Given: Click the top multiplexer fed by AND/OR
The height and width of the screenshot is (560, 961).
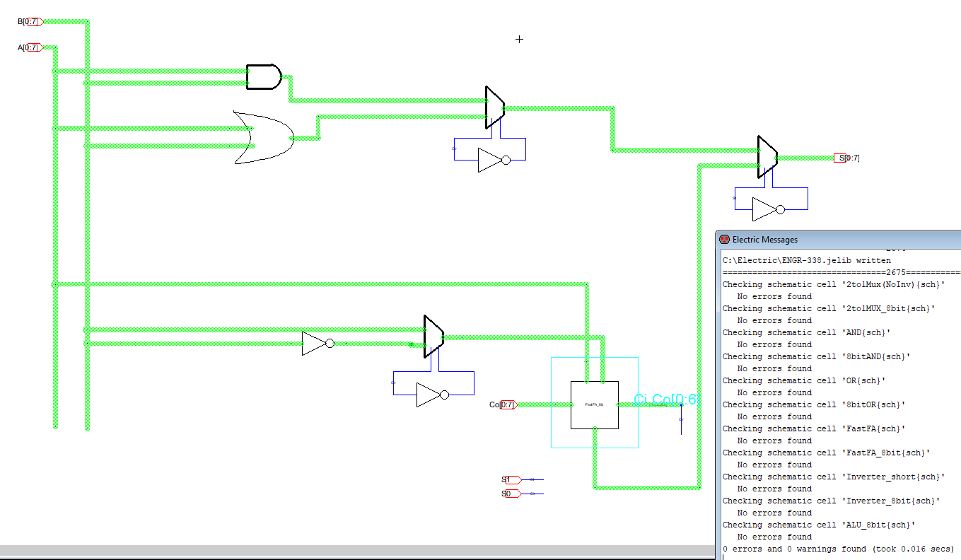Looking at the screenshot, I should tap(494, 107).
